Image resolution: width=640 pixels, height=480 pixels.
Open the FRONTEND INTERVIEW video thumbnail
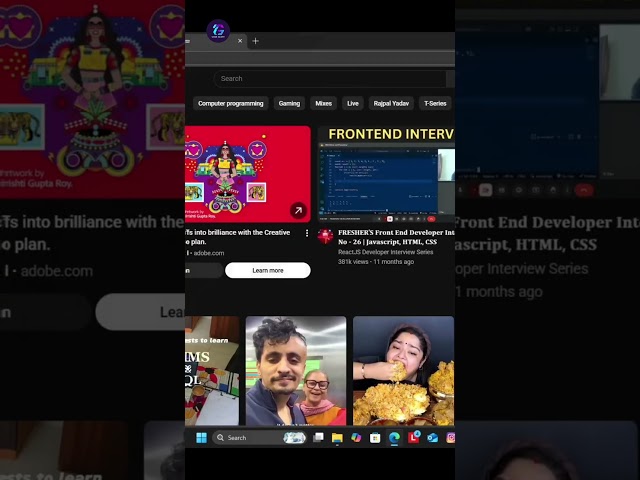[x=386, y=174]
